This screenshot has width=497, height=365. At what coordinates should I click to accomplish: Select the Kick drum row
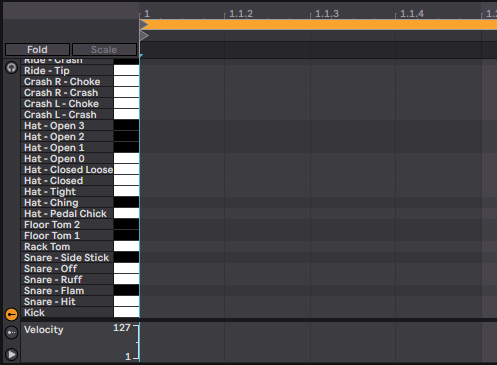click(67, 313)
